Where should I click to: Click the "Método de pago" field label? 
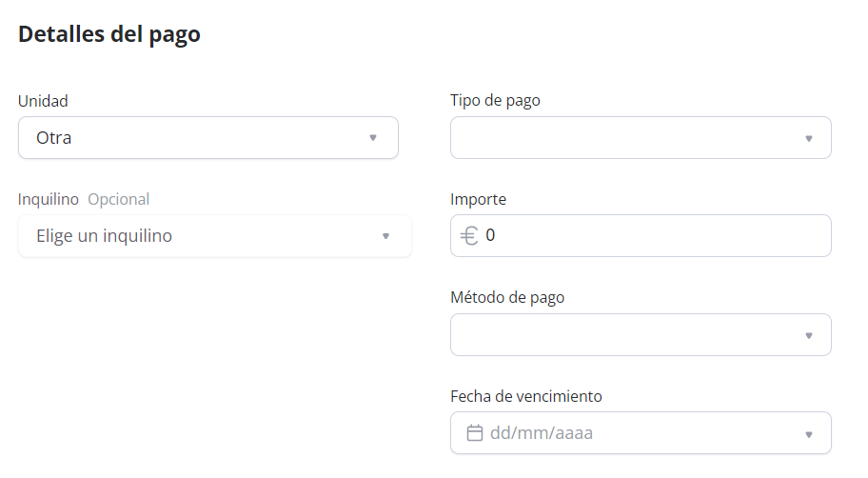(x=507, y=297)
